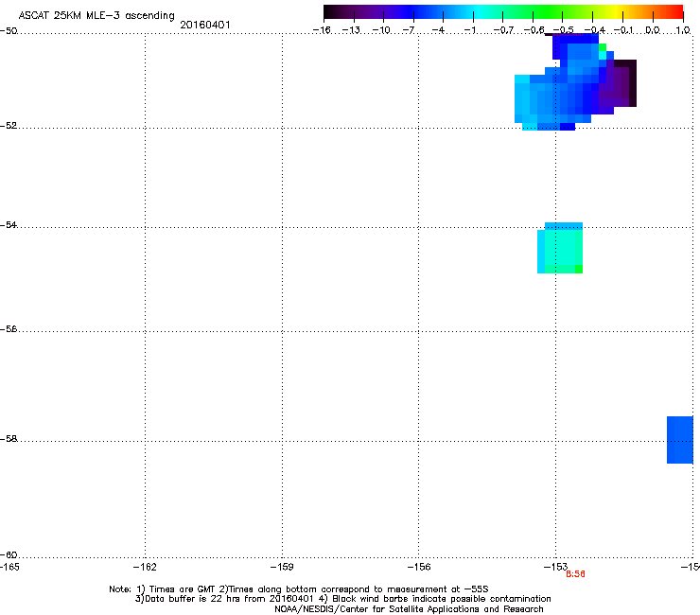
Task: Click the -0.1 color bar label
Action: [x=623, y=30]
